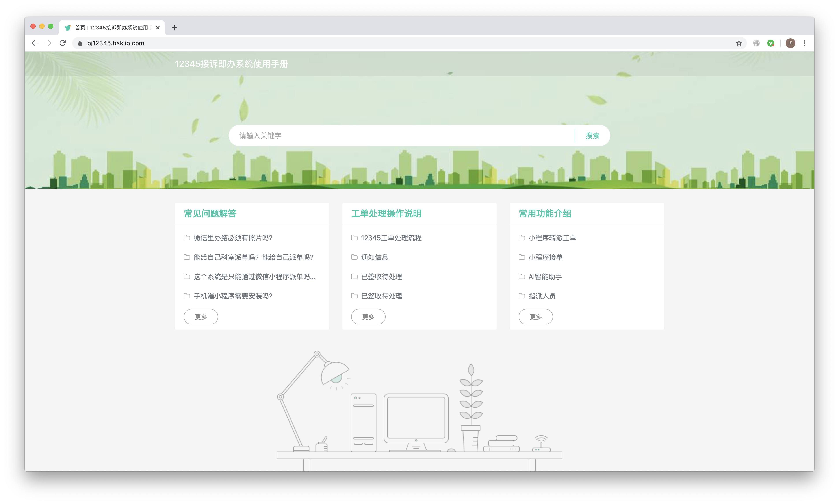Open 更多 under 常见问题解答
The width and height of the screenshot is (839, 504).
tap(200, 317)
